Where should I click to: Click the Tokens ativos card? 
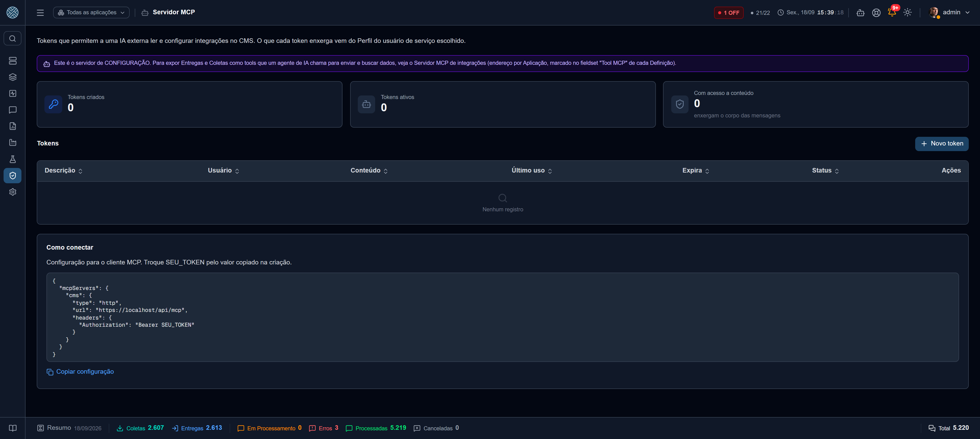click(503, 104)
